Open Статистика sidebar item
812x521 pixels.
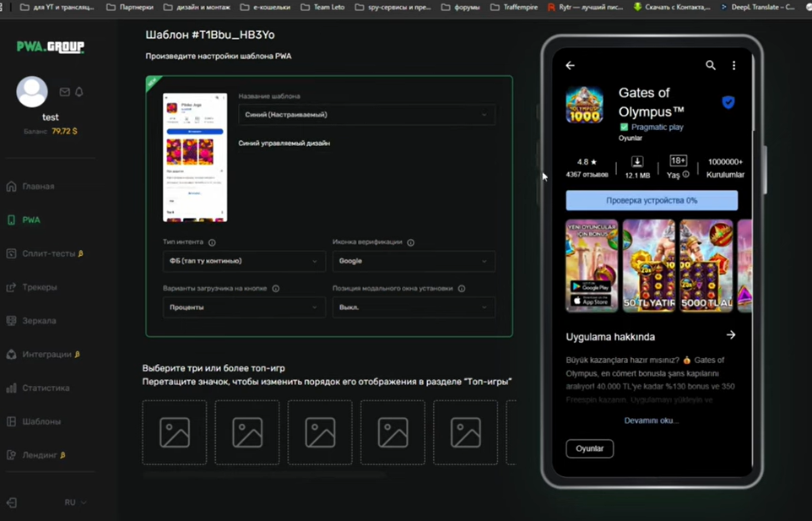[x=38, y=388]
